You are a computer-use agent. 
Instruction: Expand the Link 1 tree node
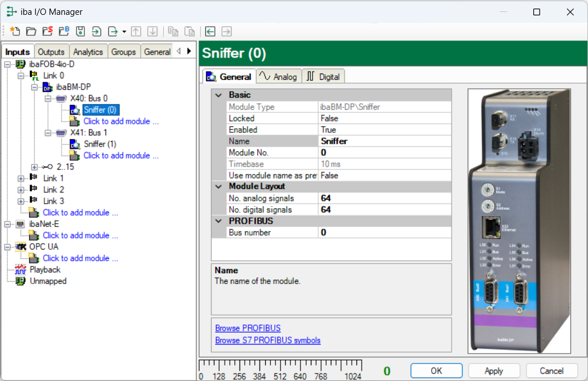click(21, 178)
